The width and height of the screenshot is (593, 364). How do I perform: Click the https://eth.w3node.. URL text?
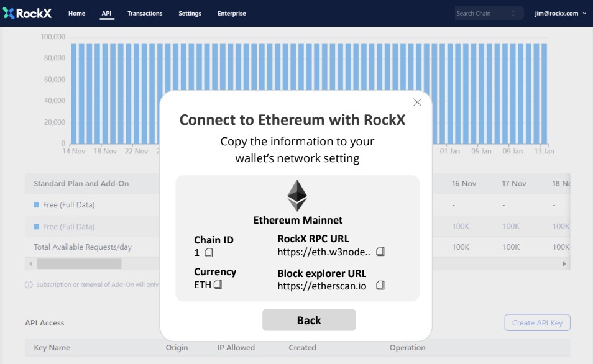click(324, 252)
